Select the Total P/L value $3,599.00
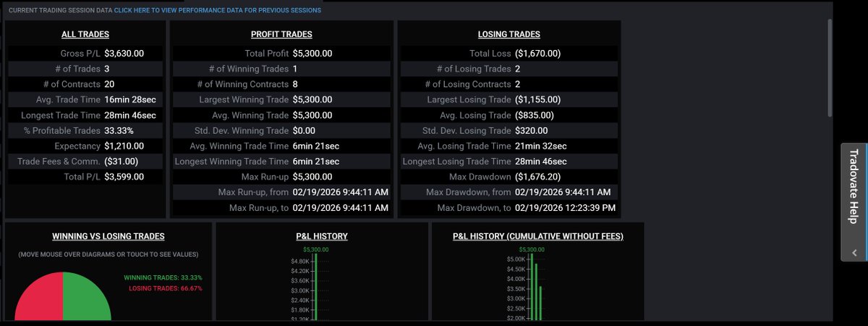Screen dimensions: 868x326 pos(124,177)
